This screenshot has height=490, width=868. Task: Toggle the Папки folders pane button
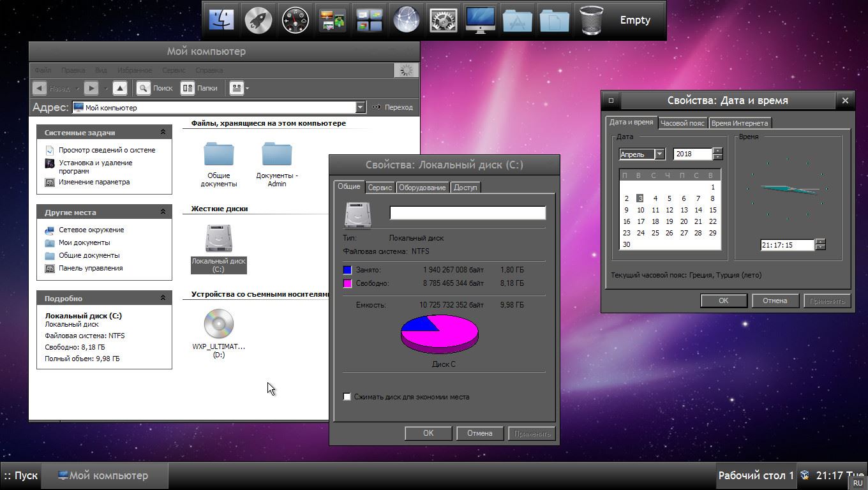coord(199,88)
